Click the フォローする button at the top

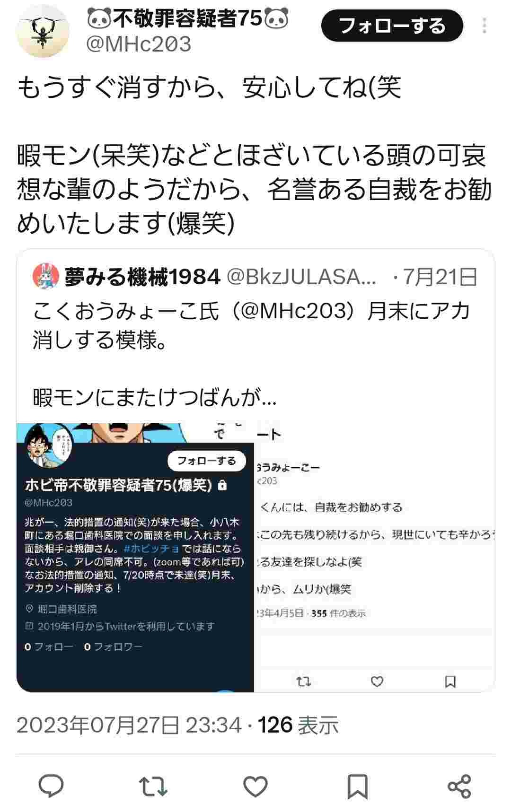tap(392, 26)
